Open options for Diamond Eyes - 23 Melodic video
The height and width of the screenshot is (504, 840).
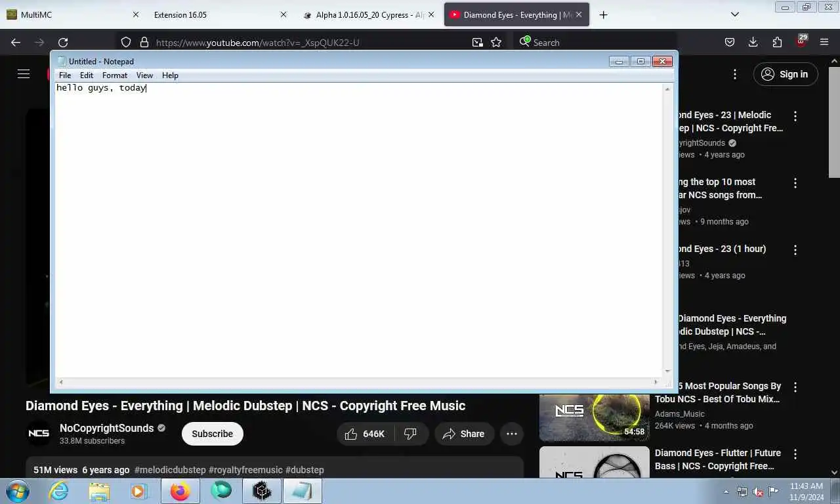pyautogui.click(x=795, y=116)
